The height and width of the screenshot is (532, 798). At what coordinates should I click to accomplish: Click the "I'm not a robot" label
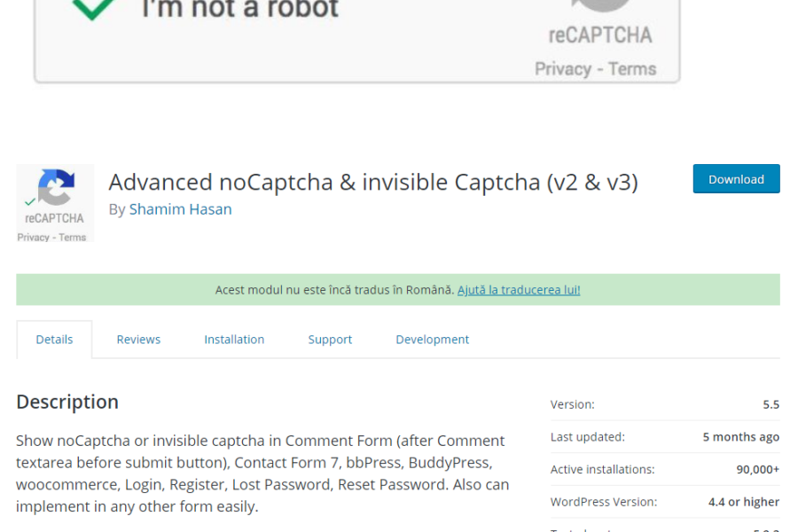coord(239,10)
